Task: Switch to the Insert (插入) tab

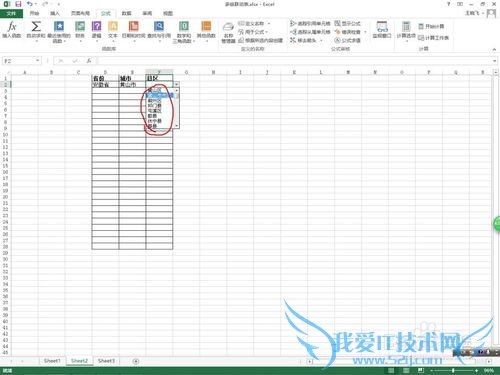Action: pyautogui.click(x=55, y=13)
